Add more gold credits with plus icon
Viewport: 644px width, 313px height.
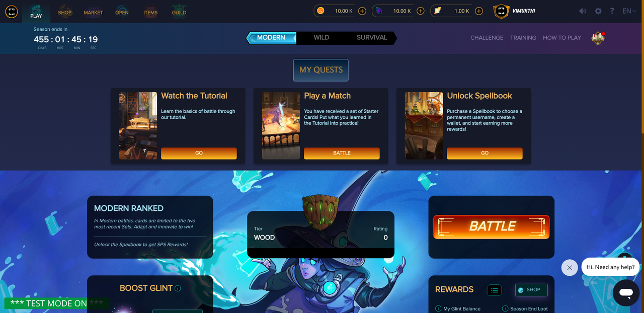(362, 11)
